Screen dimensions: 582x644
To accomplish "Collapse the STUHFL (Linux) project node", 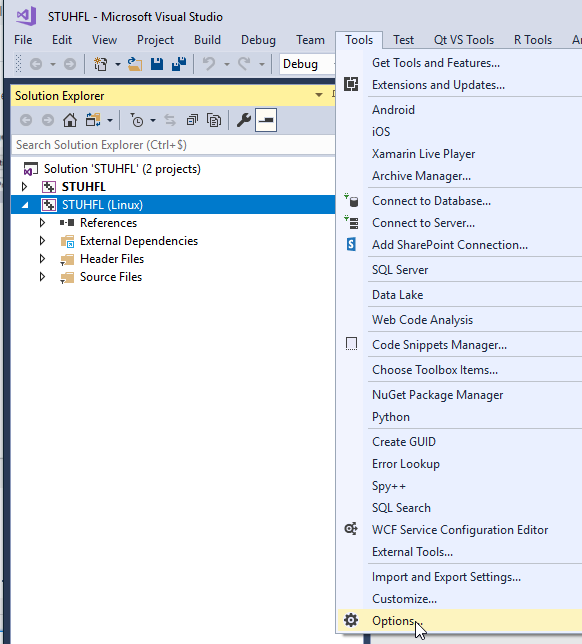I will [25, 205].
